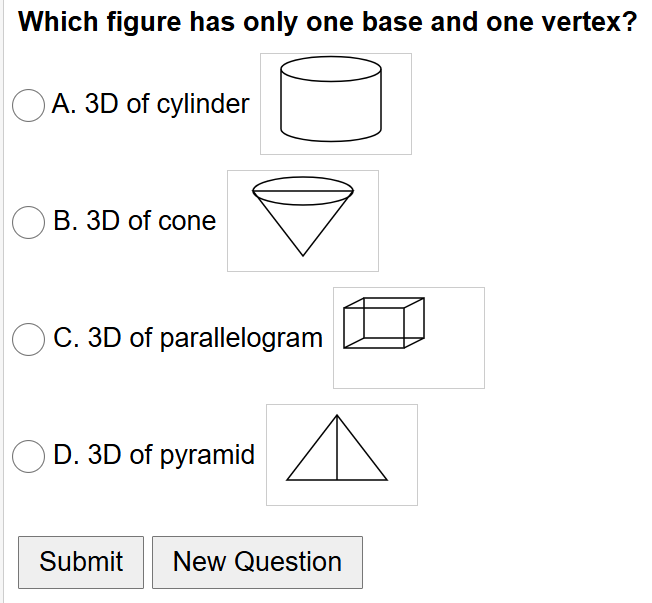Click the "A. 3D of cylinder" label

click(x=151, y=104)
